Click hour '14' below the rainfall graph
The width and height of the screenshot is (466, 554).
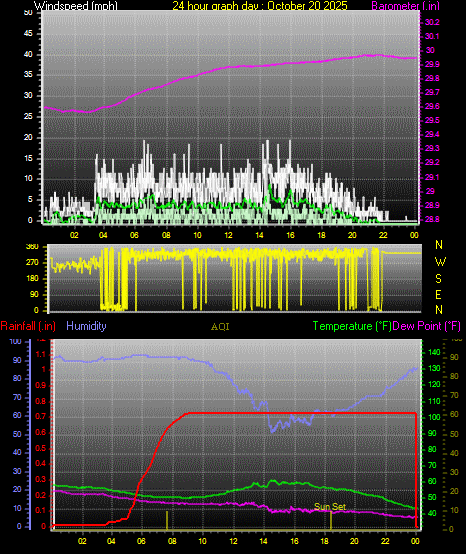click(263, 541)
